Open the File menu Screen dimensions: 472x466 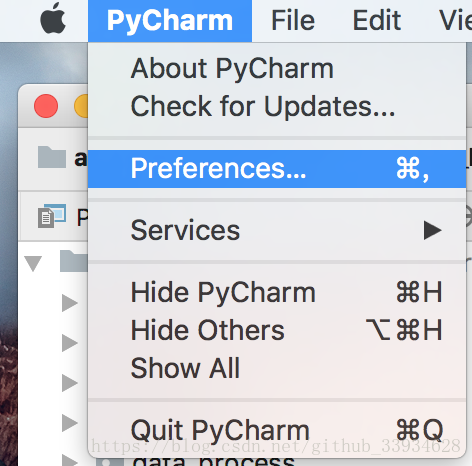293,21
